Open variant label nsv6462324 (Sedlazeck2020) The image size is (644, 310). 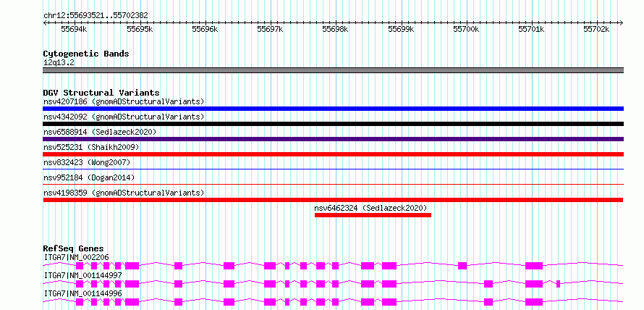point(371,208)
